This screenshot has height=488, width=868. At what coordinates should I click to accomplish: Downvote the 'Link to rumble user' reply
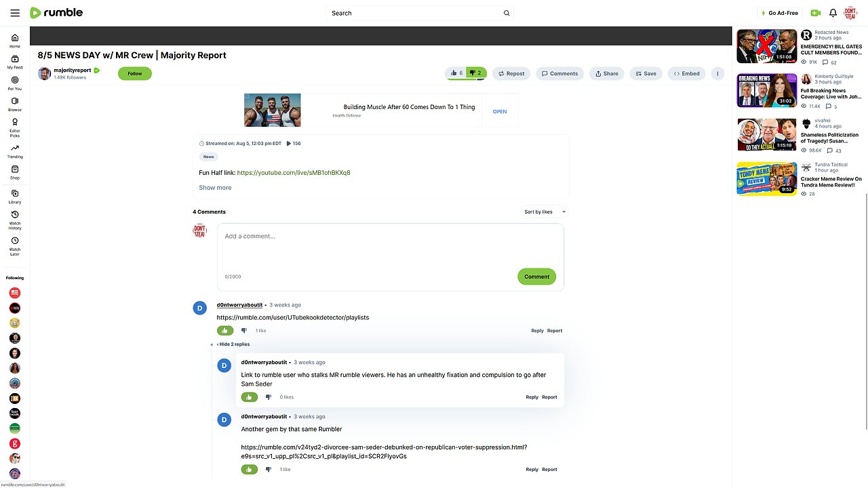269,397
